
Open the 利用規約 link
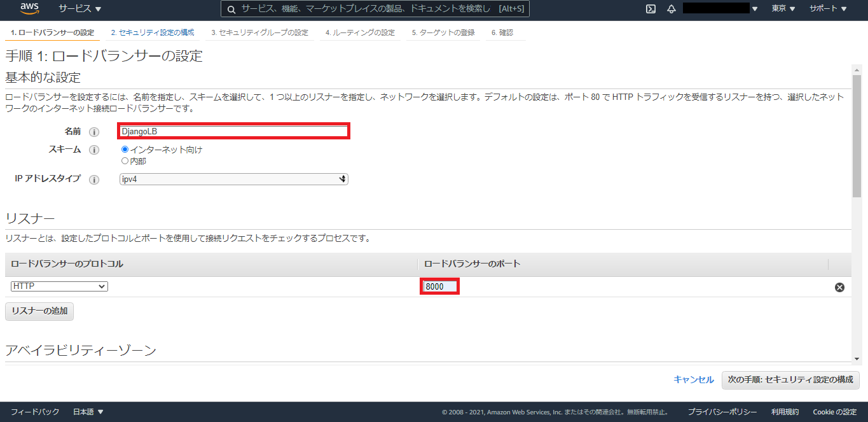tap(785, 412)
